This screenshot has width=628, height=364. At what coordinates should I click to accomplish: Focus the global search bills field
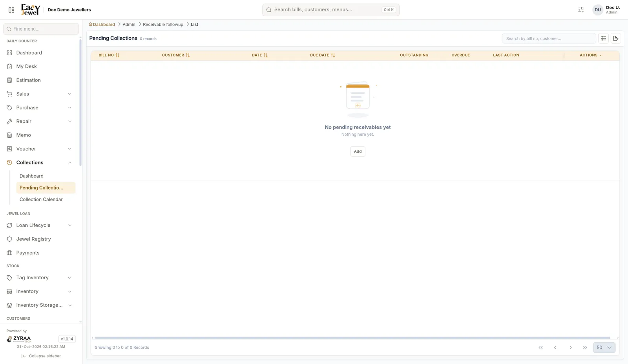pos(331,10)
